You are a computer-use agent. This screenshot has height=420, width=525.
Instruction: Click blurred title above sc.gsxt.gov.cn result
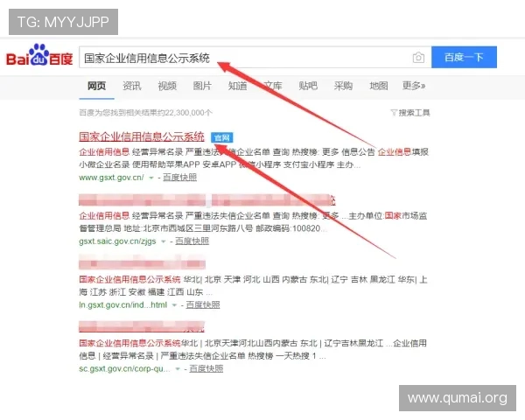point(142,326)
